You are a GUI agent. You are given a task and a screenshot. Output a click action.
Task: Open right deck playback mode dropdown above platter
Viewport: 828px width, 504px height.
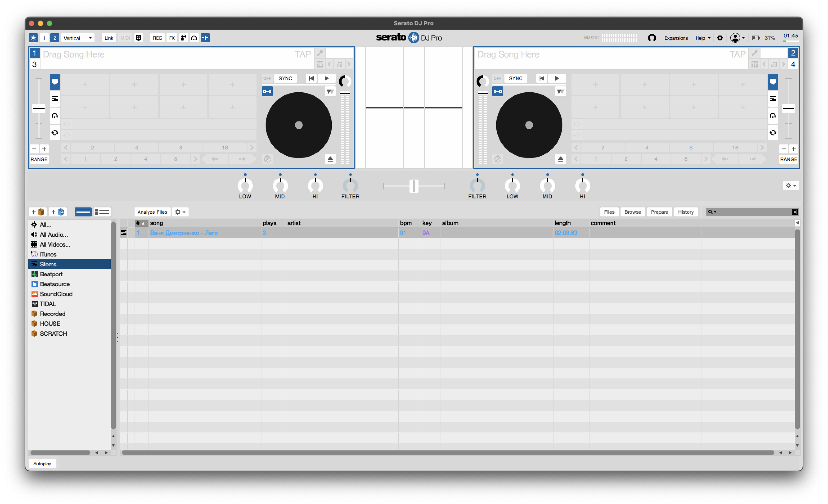[x=560, y=91]
